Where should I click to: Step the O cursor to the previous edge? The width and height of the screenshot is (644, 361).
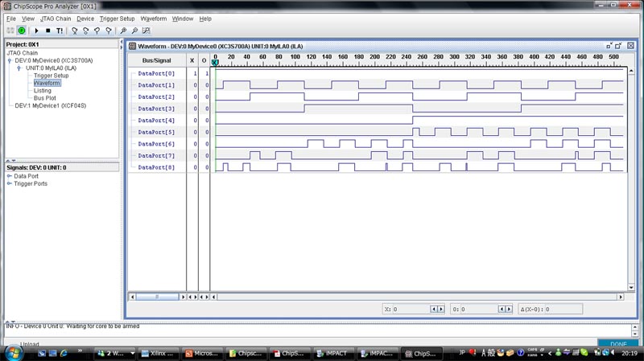tap(501, 310)
